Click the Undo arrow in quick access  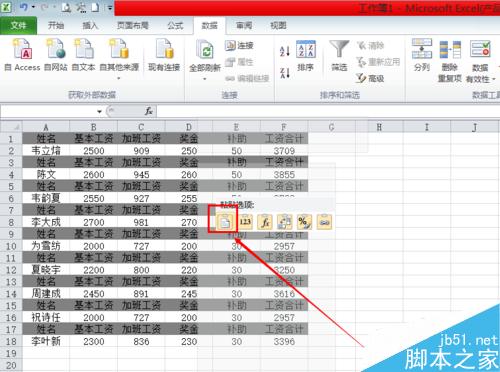click(23, 7)
